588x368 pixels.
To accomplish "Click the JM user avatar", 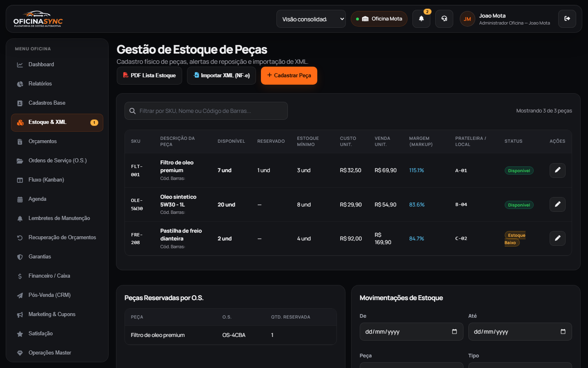I will click(x=467, y=19).
